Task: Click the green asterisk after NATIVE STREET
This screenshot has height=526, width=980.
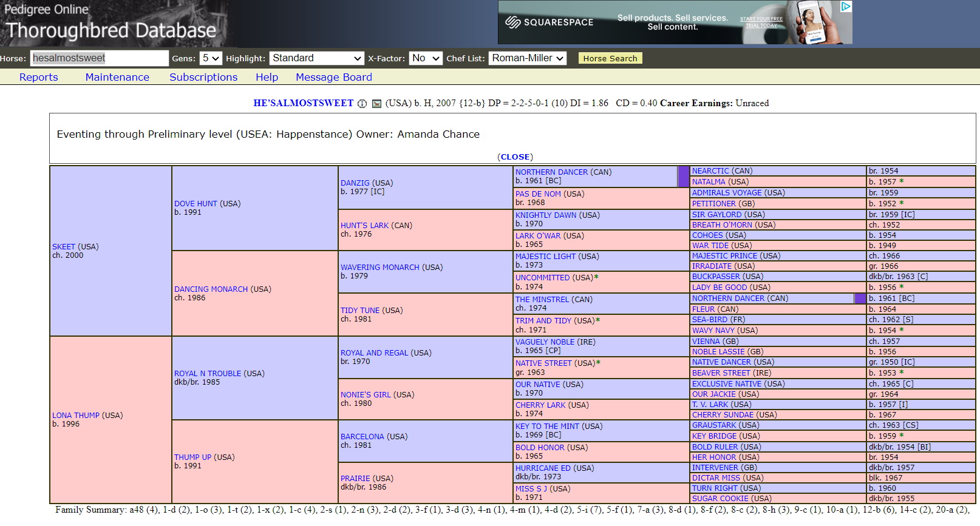Action: tap(599, 363)
